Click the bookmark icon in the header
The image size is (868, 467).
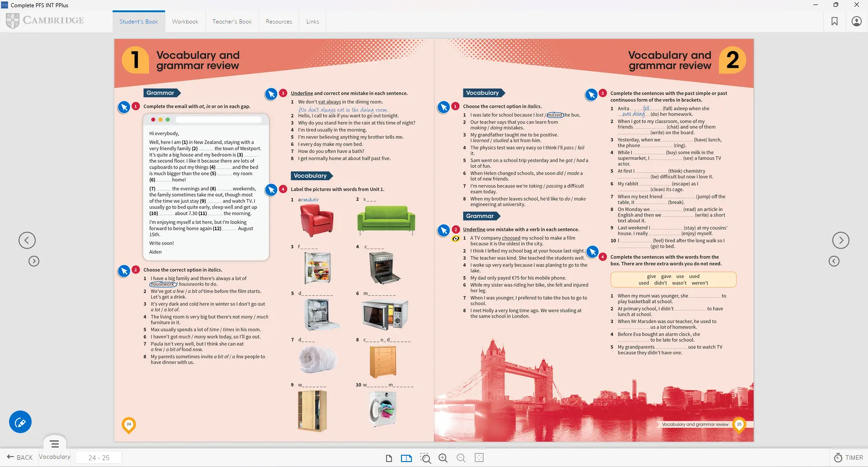(x=835, y=21)
